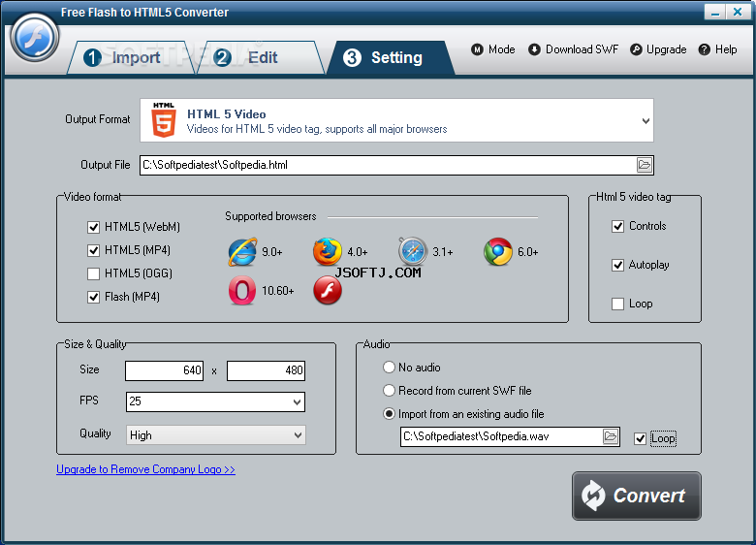This screenshot has width=756, height=545.
Task: Uncheck HTML5 (WebM) video format
Action: click(x=94, y=227)
